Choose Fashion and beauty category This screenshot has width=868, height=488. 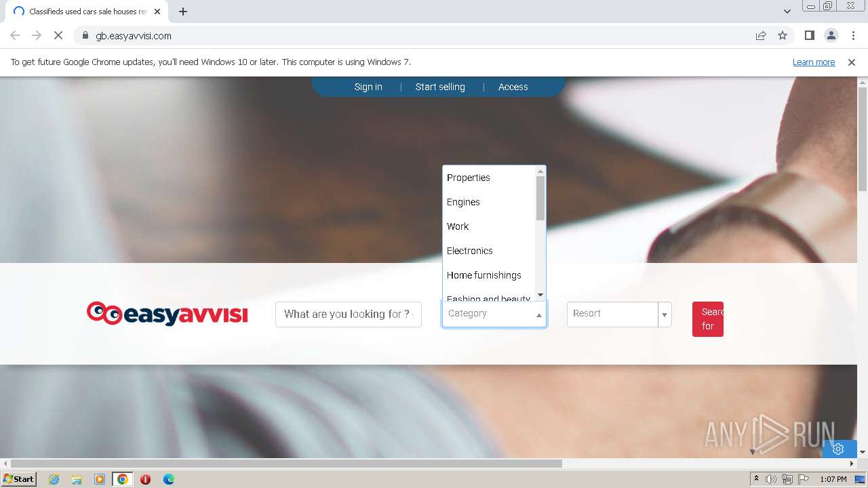coord(489,297)
